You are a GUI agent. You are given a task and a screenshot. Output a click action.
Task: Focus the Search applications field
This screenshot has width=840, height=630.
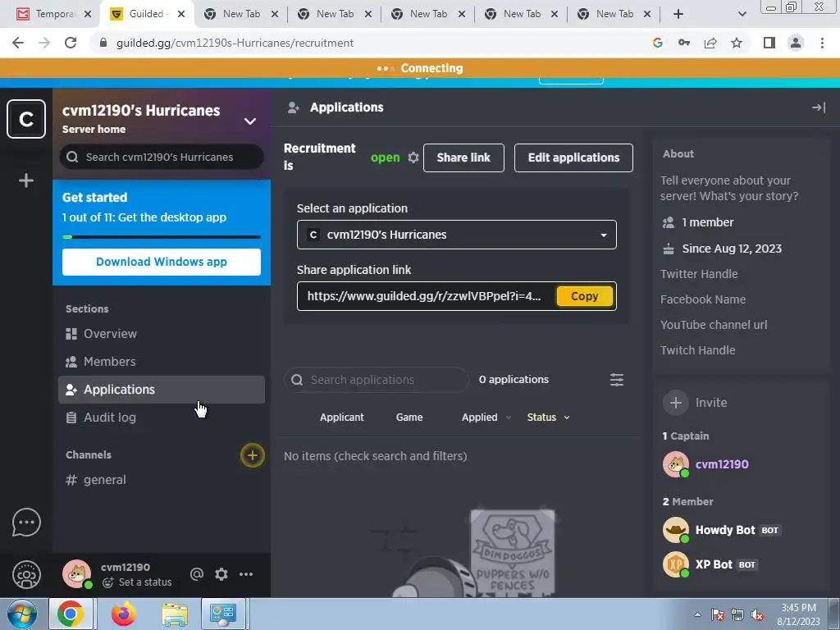click(376, 380)
